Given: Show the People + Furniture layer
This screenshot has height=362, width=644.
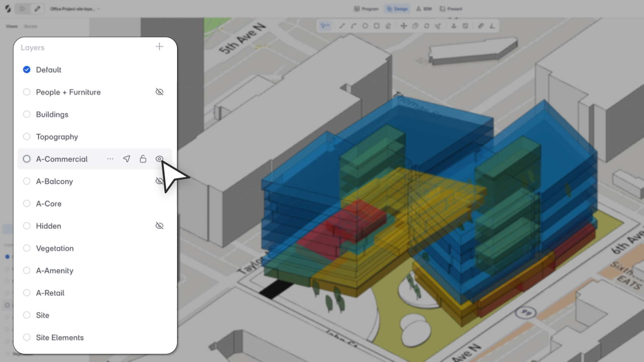Looking at the screenshot, I should coord(159,92).
